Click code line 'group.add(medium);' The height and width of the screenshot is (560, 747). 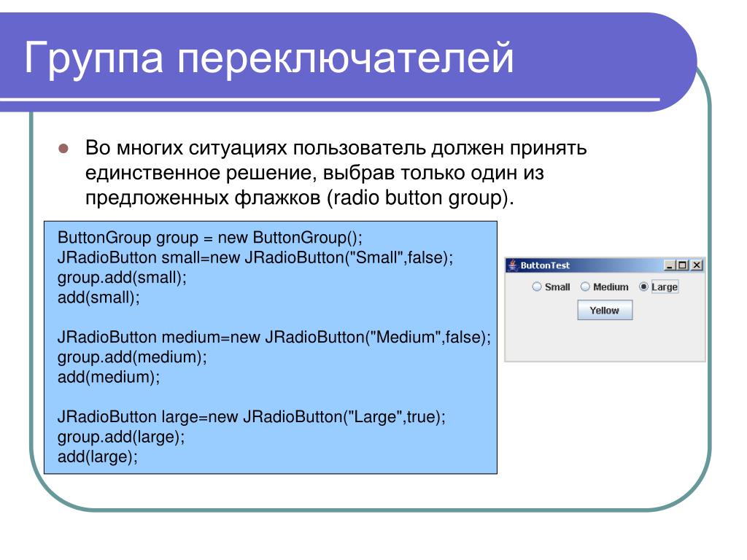132,357
